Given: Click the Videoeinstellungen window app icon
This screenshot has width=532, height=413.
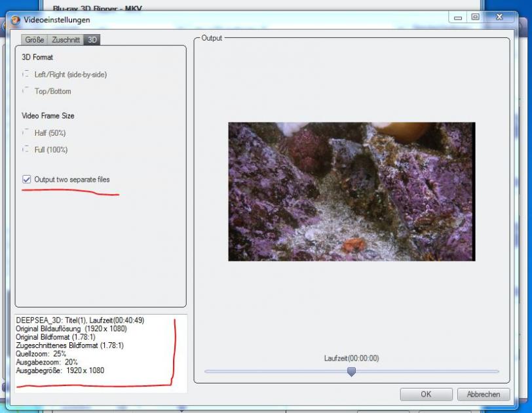Looking at the screenshot, I should point(15,20).
